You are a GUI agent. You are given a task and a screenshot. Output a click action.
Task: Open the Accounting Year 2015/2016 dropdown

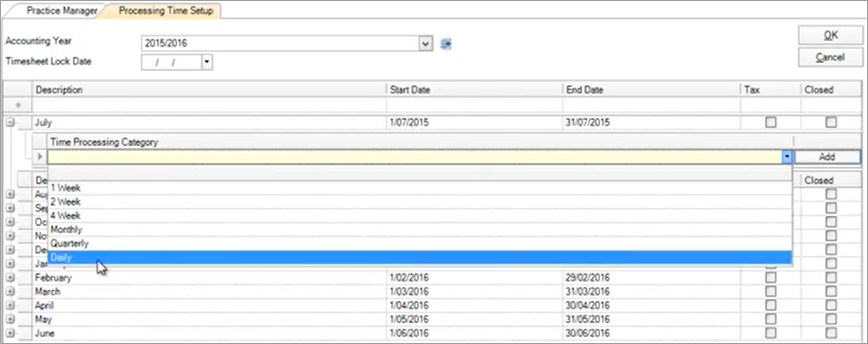click(x=425, y=44)
